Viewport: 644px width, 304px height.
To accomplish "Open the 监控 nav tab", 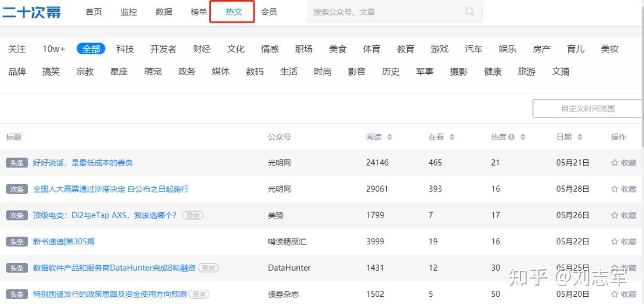I will [x=129, y=12].
